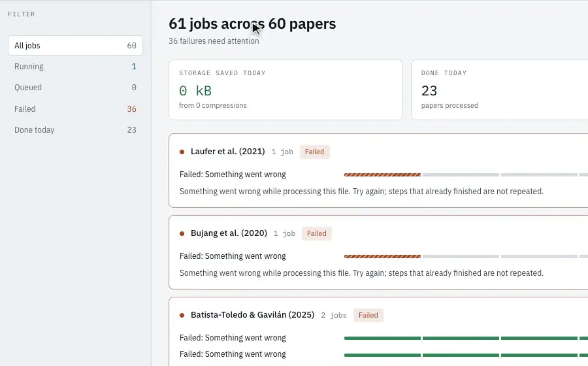Click '1 job' label beside Bujang et al.
Viewport: 588px width, 366px height.
(x=284, y=233)
